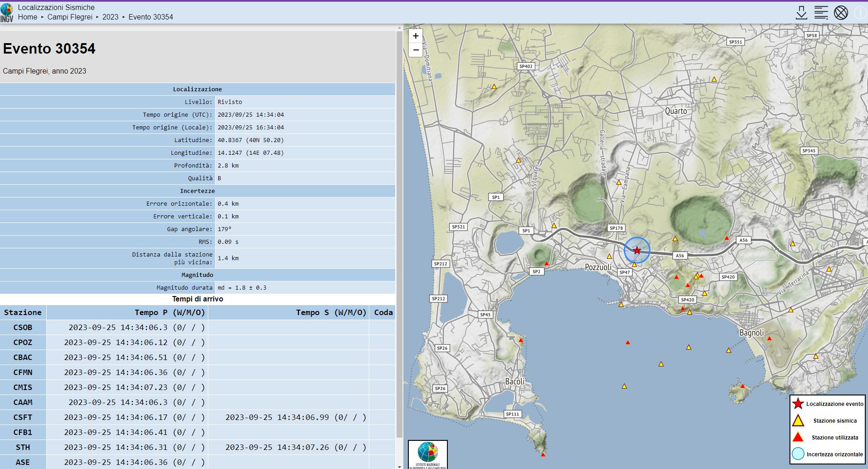Select the CSOB station row
The height and width of the screenshot is (469, 868).
tap(23, 327)
